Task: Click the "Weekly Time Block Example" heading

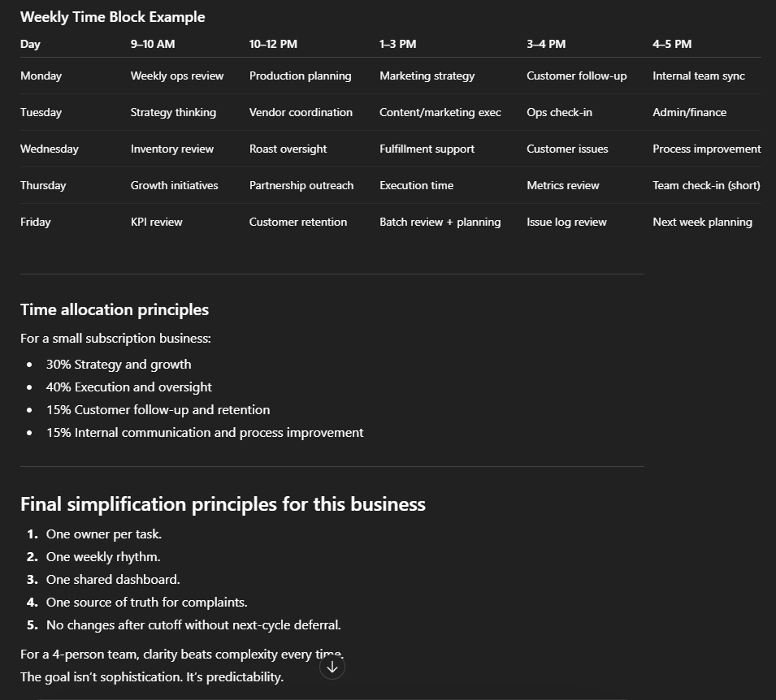Action: [x=112, y=17]
